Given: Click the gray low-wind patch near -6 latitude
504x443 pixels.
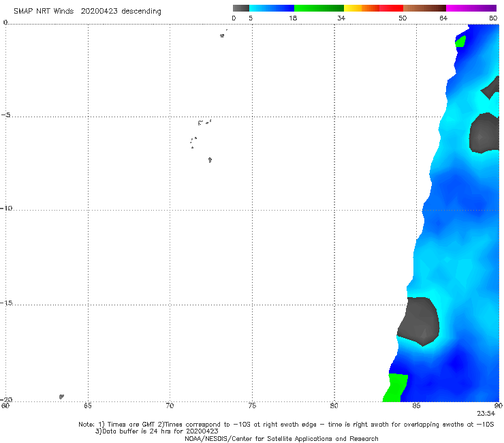Looking at the screenshot, I should click(484, 133).
